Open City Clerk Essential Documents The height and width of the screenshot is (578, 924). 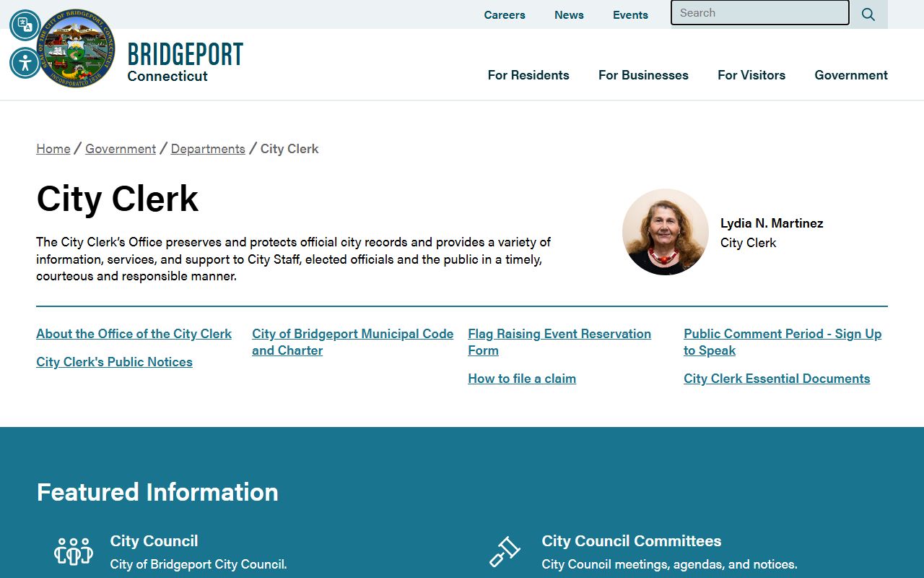777,379
